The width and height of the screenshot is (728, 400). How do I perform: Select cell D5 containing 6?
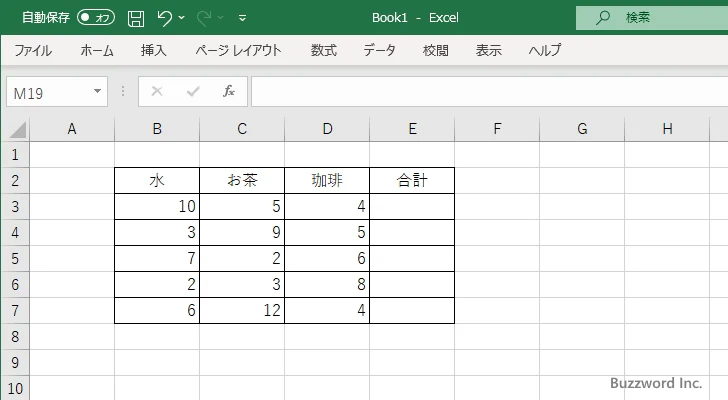point(327,258)
